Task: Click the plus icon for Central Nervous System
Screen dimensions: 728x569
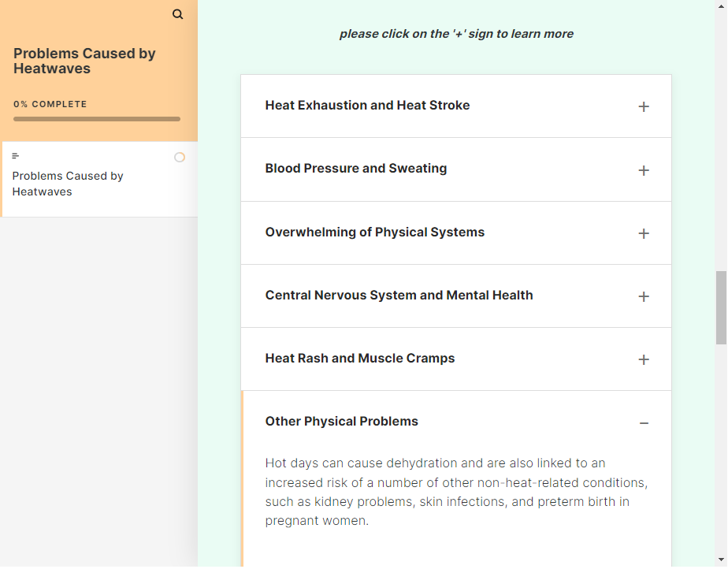Action: [x=644, y=297]
